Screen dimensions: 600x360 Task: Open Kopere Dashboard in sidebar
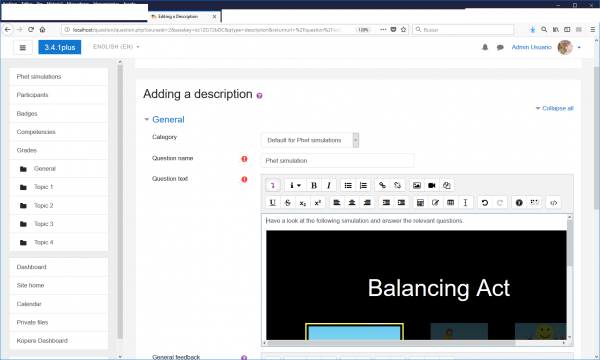[59, 340]
